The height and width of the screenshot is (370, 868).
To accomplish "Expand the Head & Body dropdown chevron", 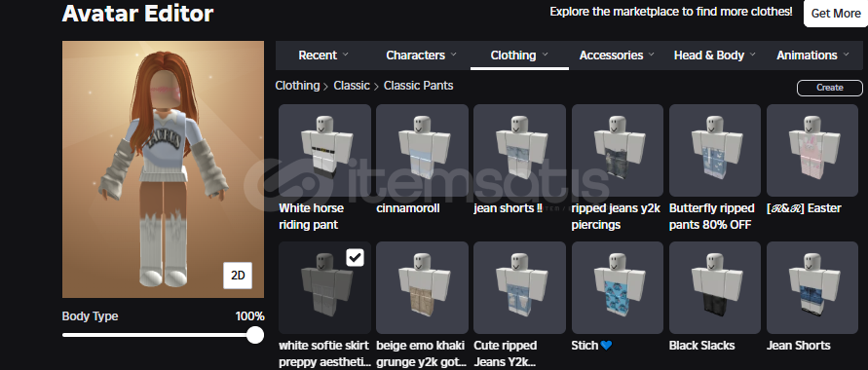I will (x=752, y=55).
